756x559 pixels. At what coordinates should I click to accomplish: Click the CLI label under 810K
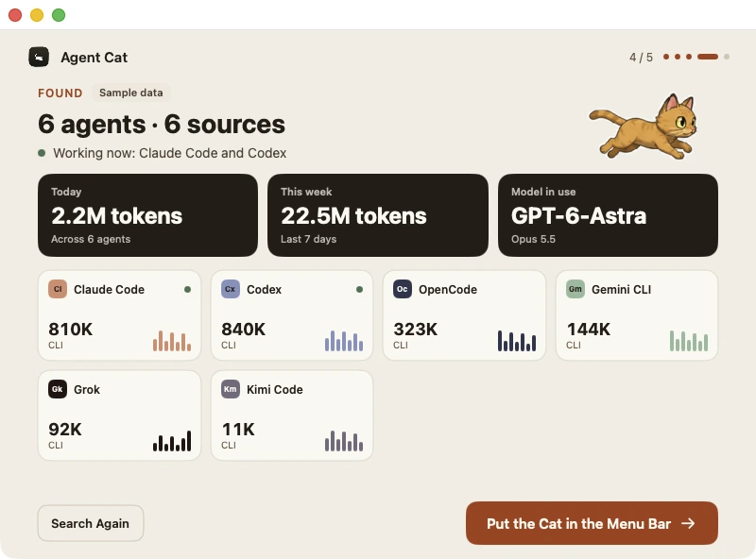(x=56, y=345)
